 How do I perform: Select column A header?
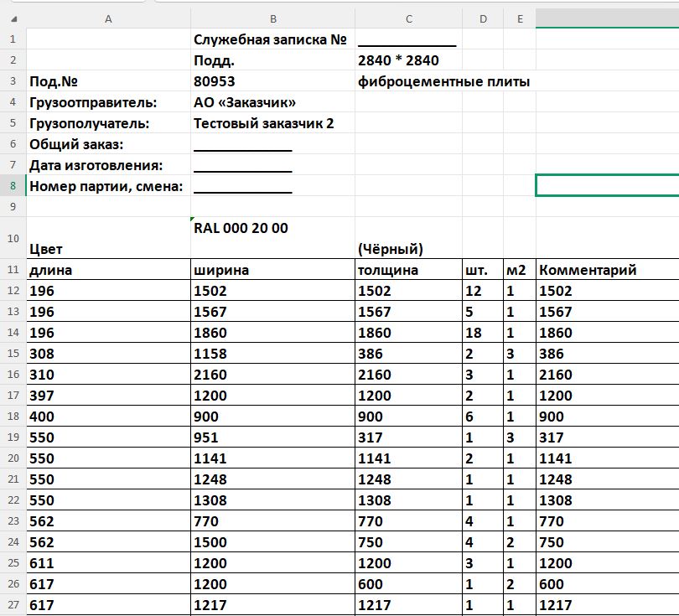click(108, 19)
